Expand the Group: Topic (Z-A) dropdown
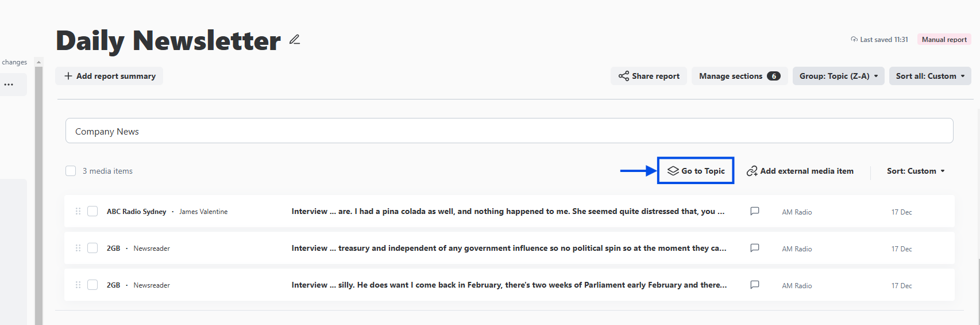Image resolution: width=980 pixels, height=325 pixels. click(838, 76)
